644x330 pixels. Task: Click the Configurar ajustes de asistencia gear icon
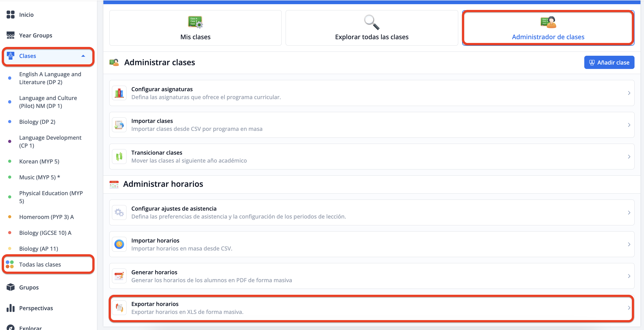(119, 213)
